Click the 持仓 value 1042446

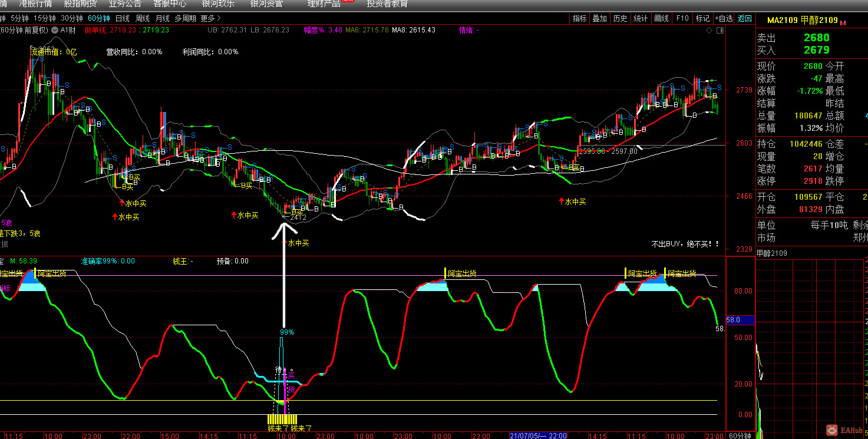(806, 144)
